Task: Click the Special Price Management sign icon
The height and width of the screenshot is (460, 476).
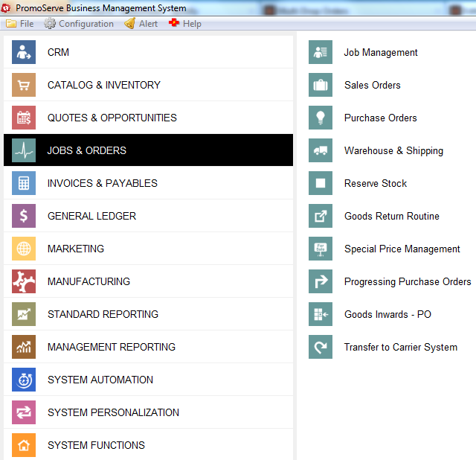Action: (x=321, y=249)
